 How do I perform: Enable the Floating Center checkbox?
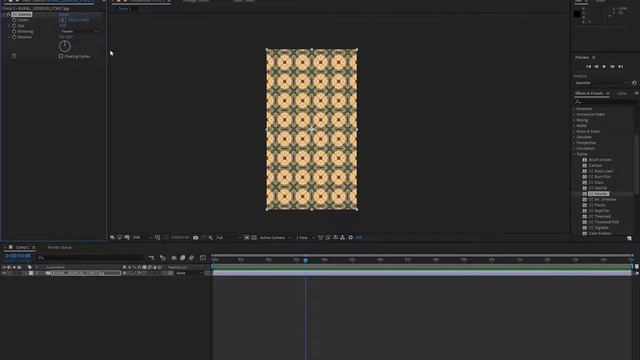tap(61, 56)
